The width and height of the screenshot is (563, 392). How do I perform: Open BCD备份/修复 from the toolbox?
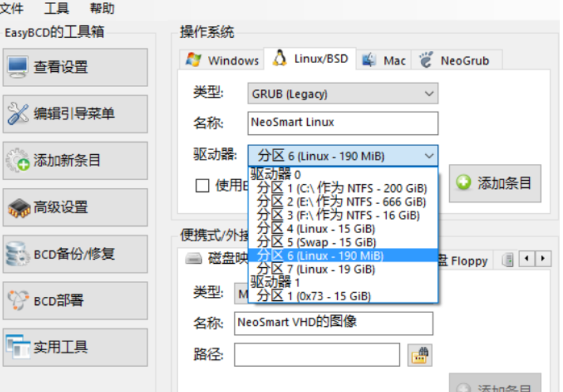(x=75, y=254)
